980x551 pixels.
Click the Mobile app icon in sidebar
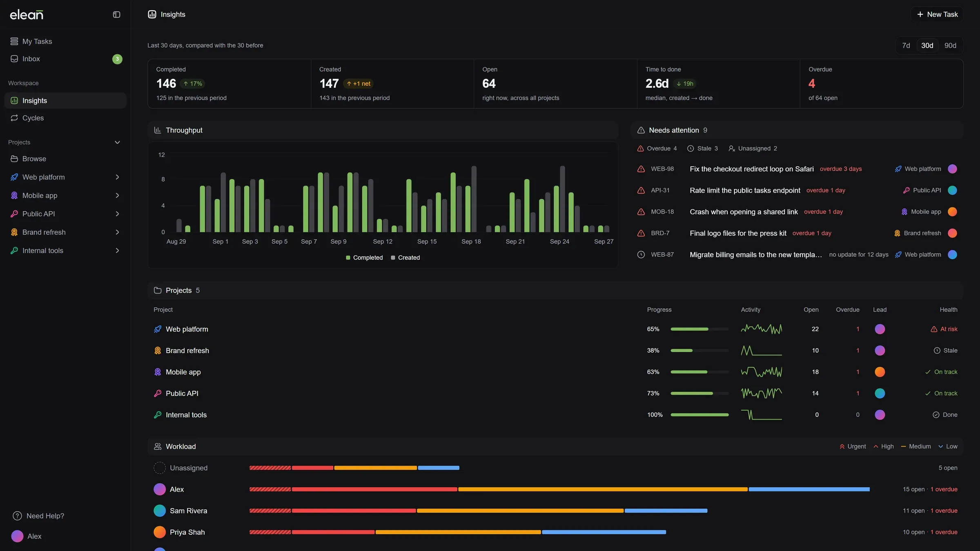(x=14, y=196)
